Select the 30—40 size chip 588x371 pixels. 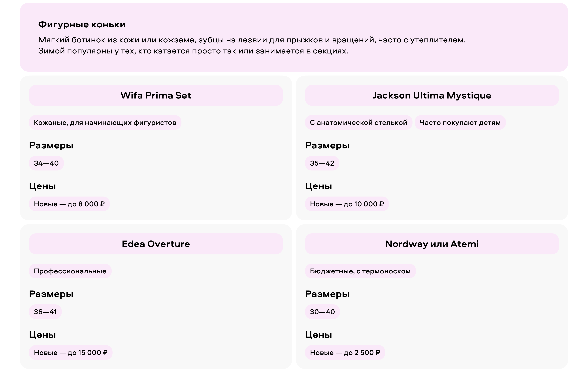click(x=322, y=312)
